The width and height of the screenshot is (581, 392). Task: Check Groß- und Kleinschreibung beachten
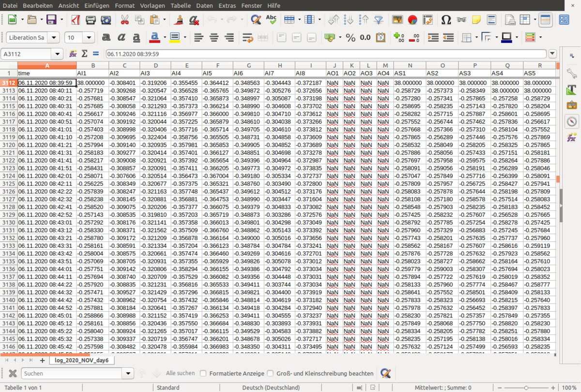(270, 373)
